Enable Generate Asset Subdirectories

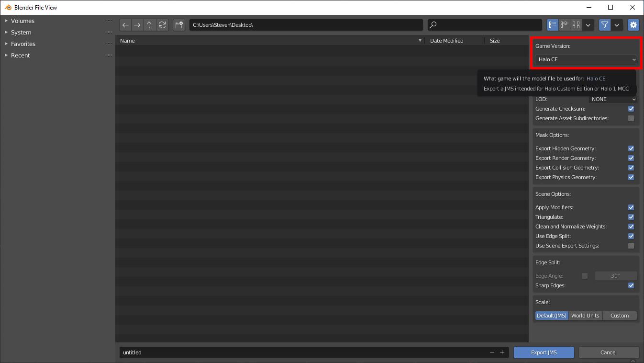[x=631, y=118]
